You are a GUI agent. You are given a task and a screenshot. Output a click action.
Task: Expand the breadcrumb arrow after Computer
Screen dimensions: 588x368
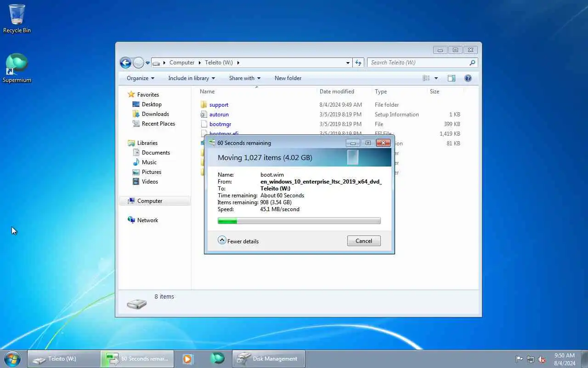pos(200,63)
